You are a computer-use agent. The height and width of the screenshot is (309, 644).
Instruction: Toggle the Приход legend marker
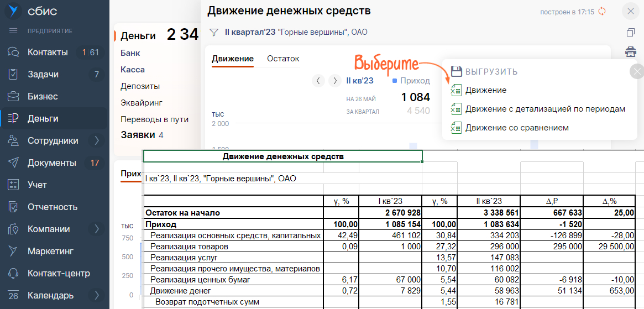[395, 81]
